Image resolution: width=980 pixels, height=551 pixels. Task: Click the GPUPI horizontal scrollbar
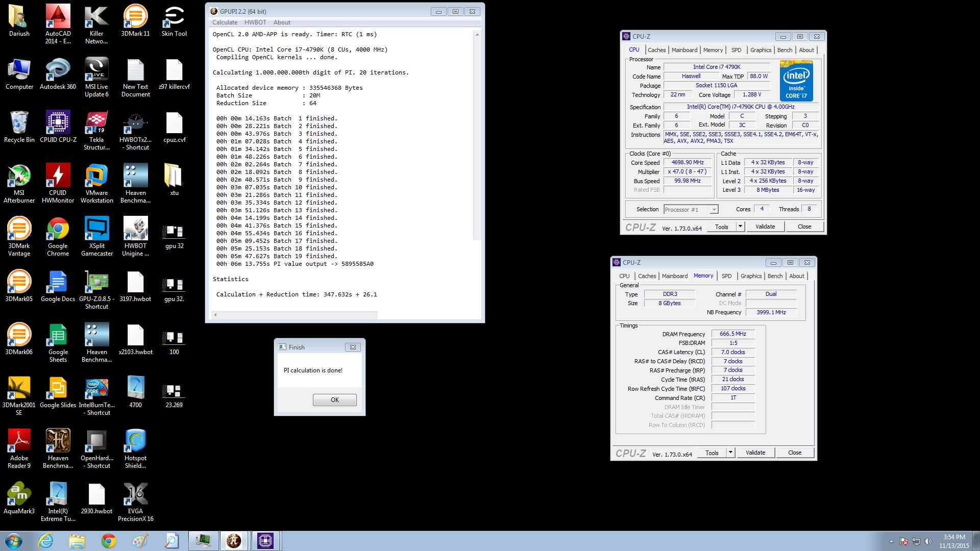tap(295, 315)
